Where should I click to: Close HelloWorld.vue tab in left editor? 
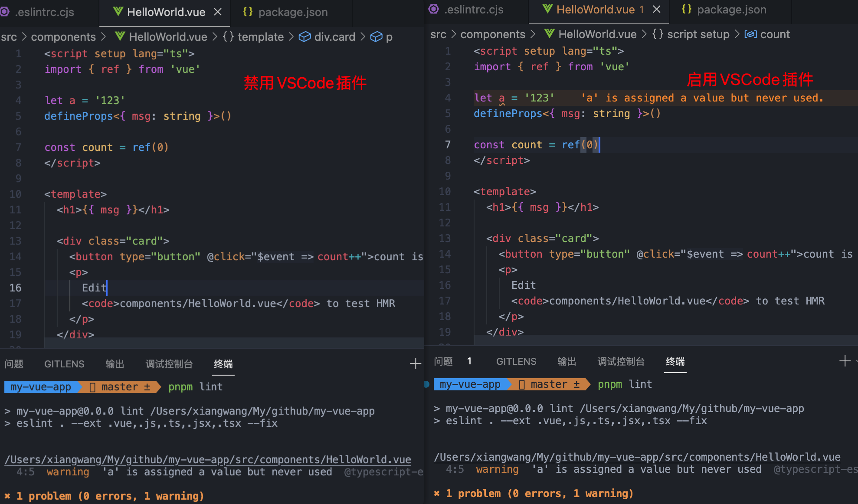218,12
